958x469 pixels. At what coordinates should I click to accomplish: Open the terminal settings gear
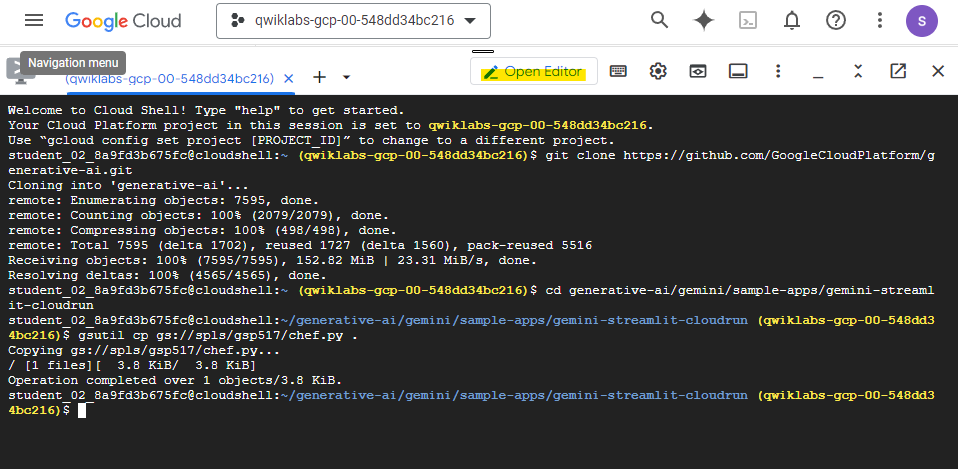658,71
